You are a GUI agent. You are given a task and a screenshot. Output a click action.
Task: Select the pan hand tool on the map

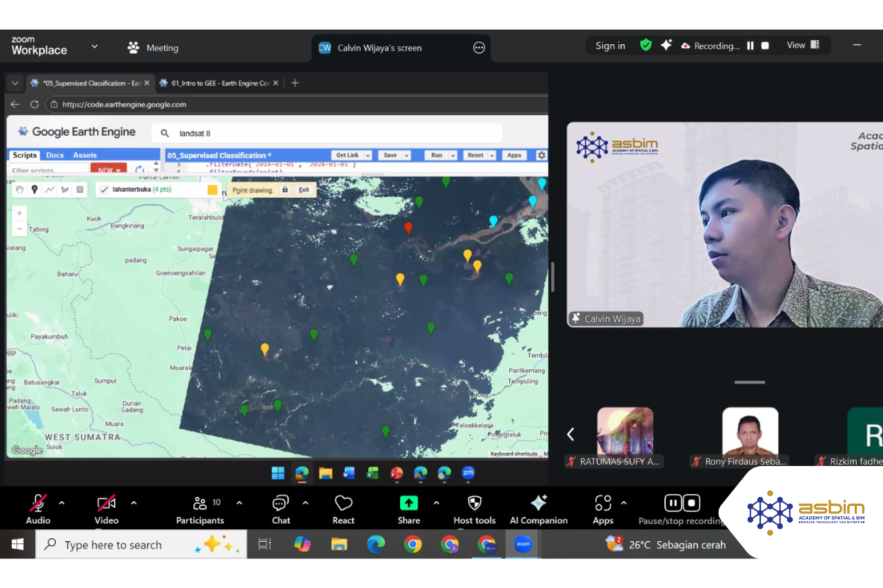pos(19,190)
